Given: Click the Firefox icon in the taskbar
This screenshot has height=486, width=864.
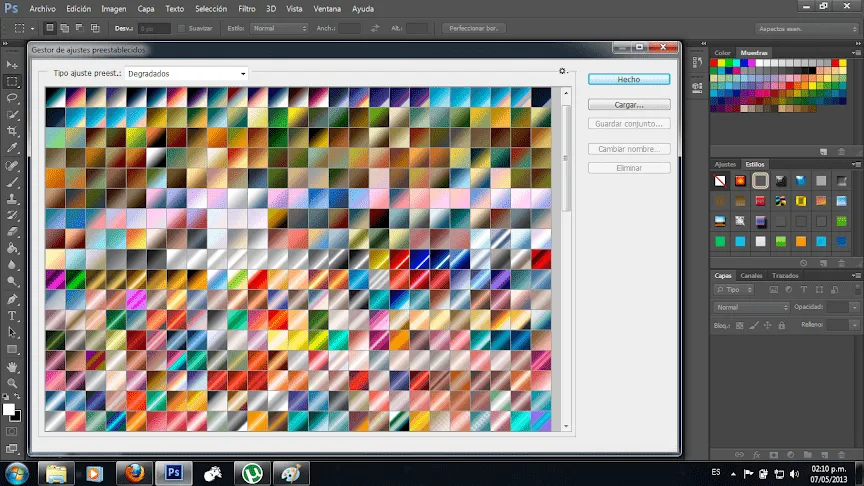Looking at the screenshot, I should [134, 473].
